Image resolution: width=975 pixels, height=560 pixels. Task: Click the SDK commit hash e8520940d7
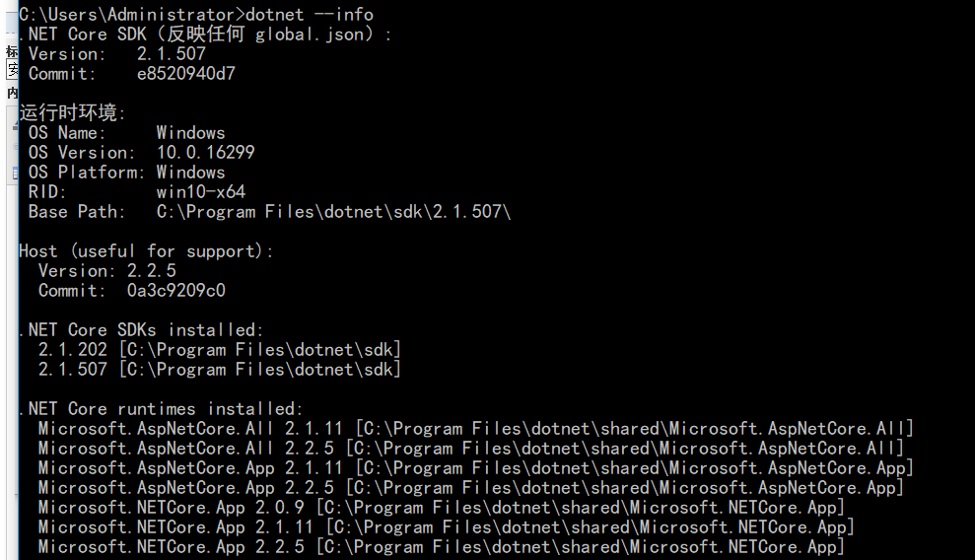186,73
